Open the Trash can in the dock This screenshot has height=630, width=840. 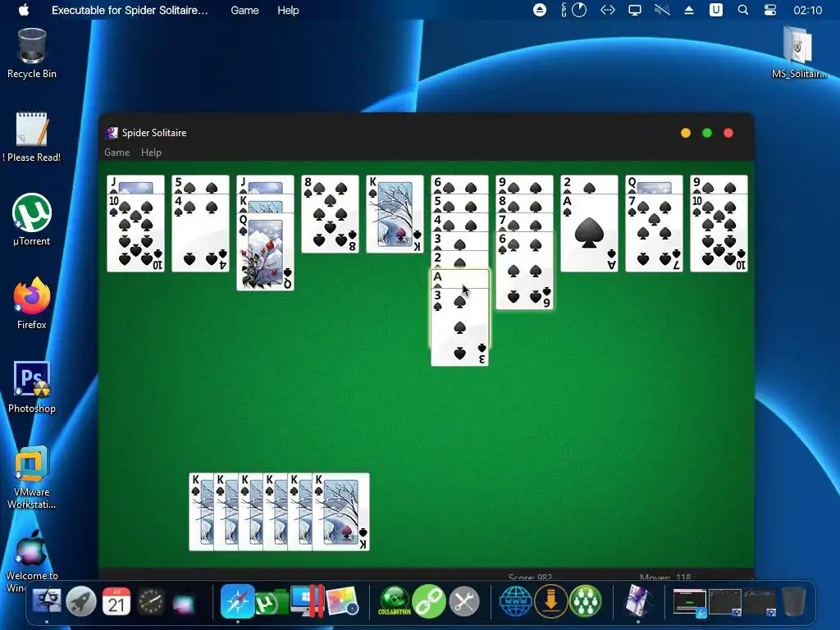pyautogui.click(x=793, y=601)
